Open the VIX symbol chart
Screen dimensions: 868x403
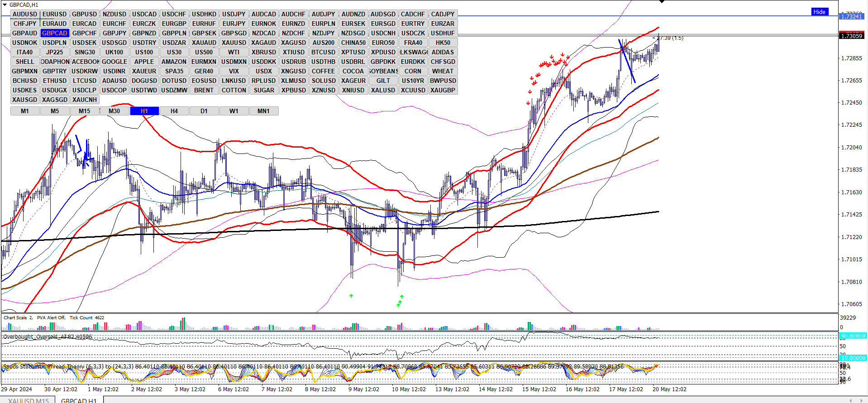pyautogui.click(x=234, y=71)
